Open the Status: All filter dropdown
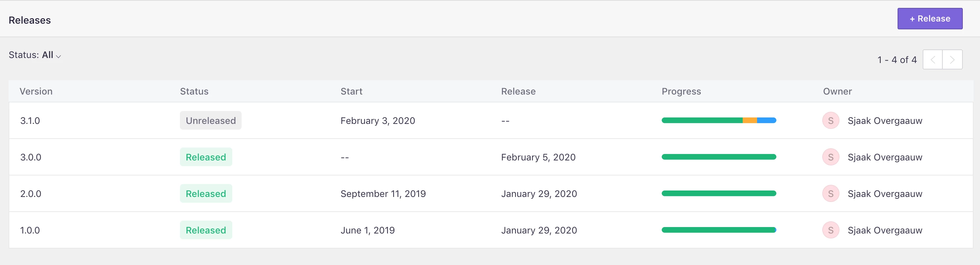The height and width of the screenshot is (265, 980). pyautogui.click(x=35, y=55)
